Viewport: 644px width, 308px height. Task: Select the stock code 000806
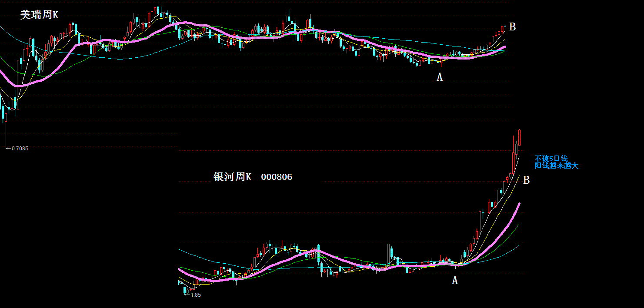(x=277, y=177)
